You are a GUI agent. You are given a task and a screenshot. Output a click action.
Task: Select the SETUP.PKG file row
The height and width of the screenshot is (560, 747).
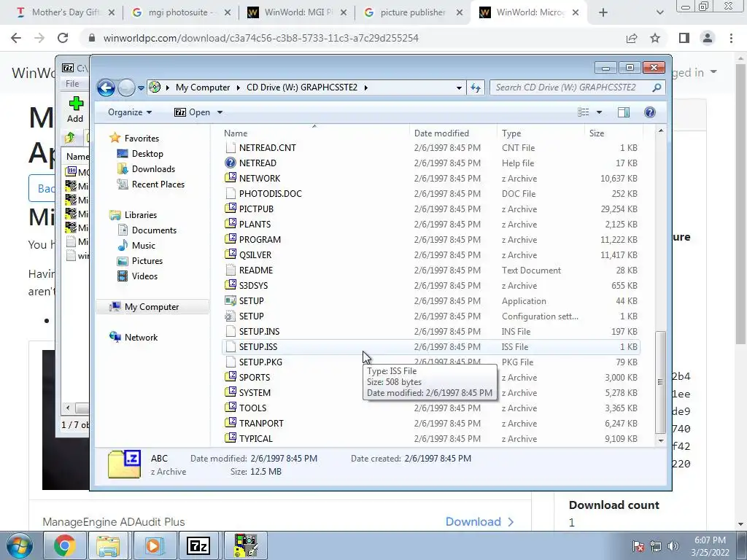coord(431,362)
